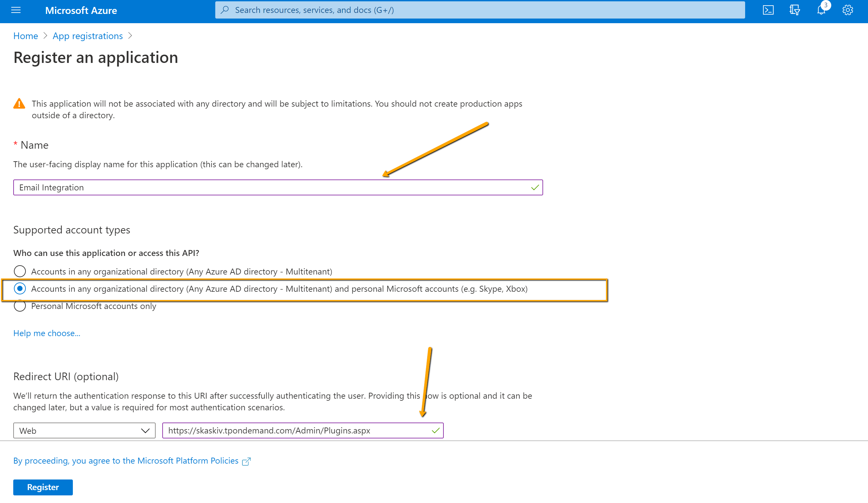Viewport: 868px width, 503px height.
Task: Choose Personal Microsoft accounts only
Action: pos(20,306)
